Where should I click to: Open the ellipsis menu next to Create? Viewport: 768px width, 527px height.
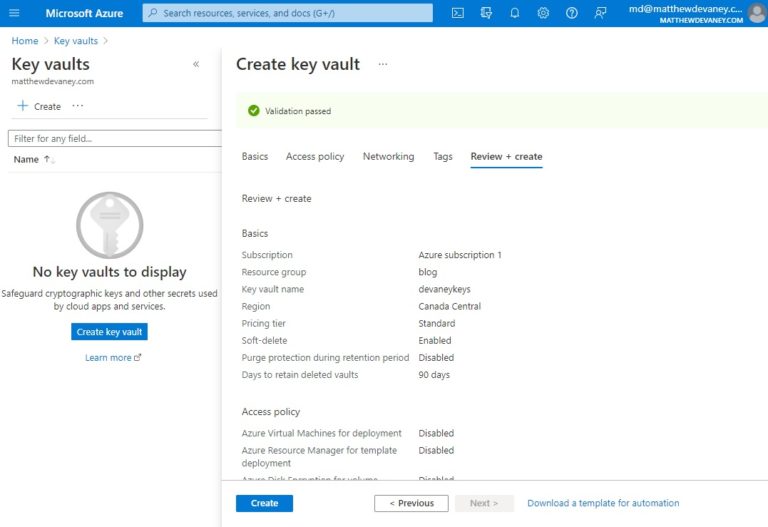78,106
